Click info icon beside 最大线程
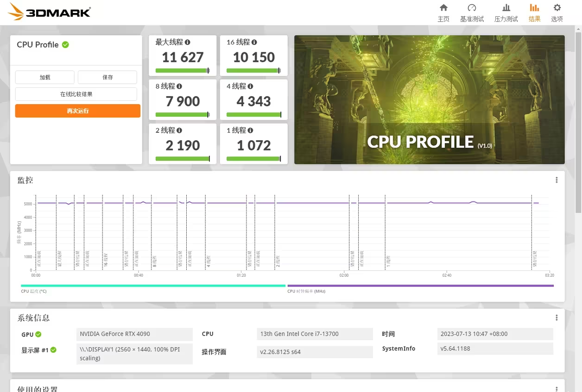This screenshot has height=392, width=582. [x=188, y=42]
